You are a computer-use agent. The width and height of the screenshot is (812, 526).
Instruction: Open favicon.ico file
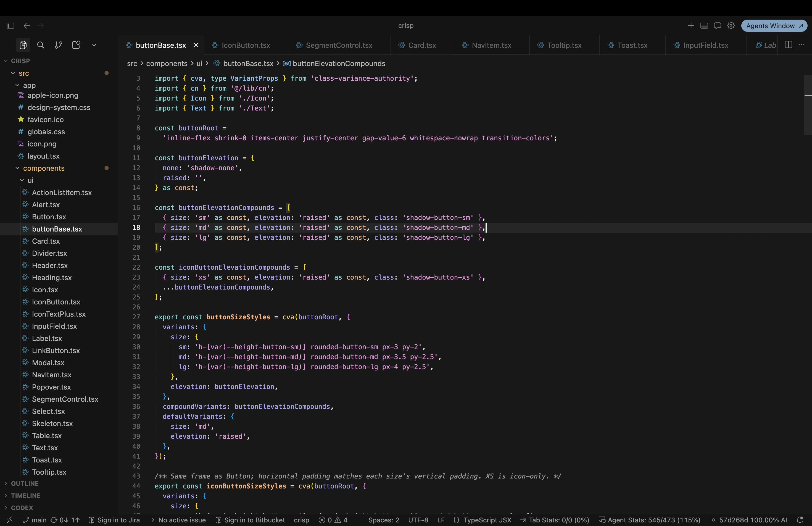(x=59, y=119)
